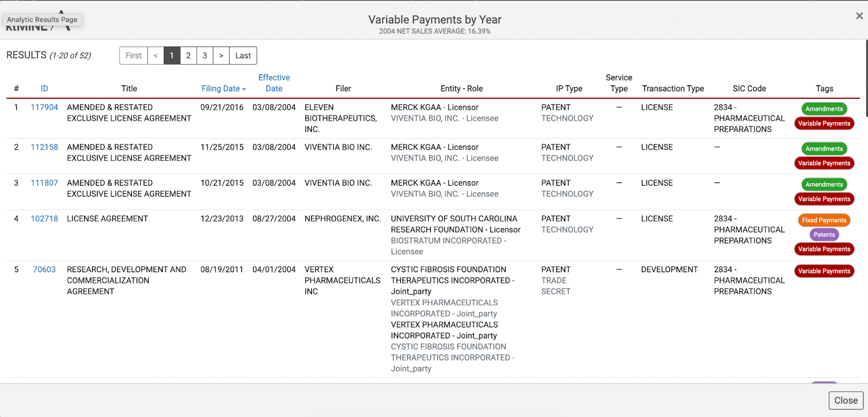Select results page 1
868x417 pixels.
(172, 55)
